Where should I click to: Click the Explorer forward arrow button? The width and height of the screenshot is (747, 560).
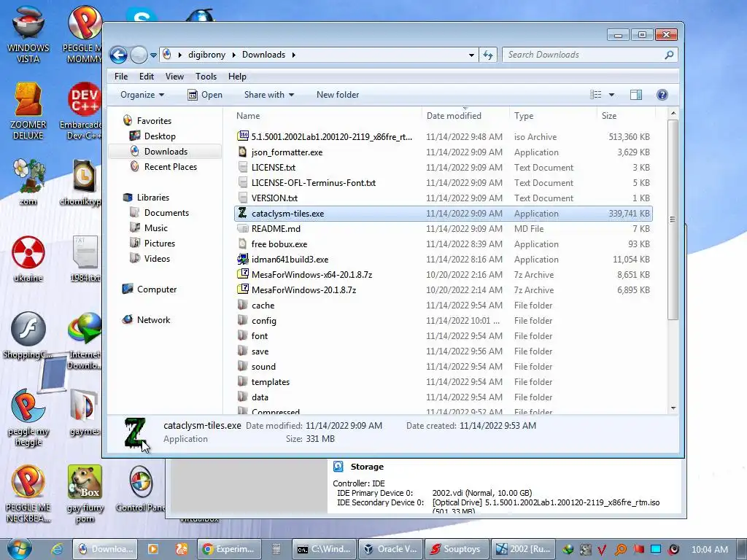pos(139,55)
